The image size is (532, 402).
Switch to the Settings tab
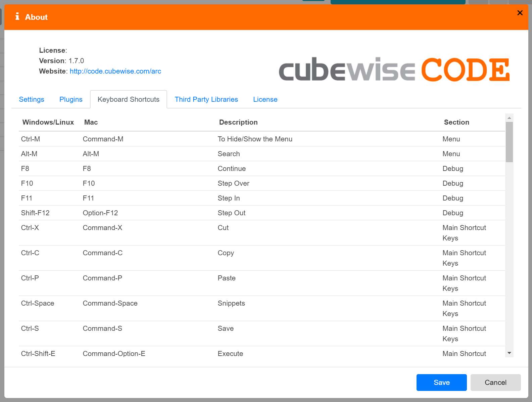(x=32, y=99)
